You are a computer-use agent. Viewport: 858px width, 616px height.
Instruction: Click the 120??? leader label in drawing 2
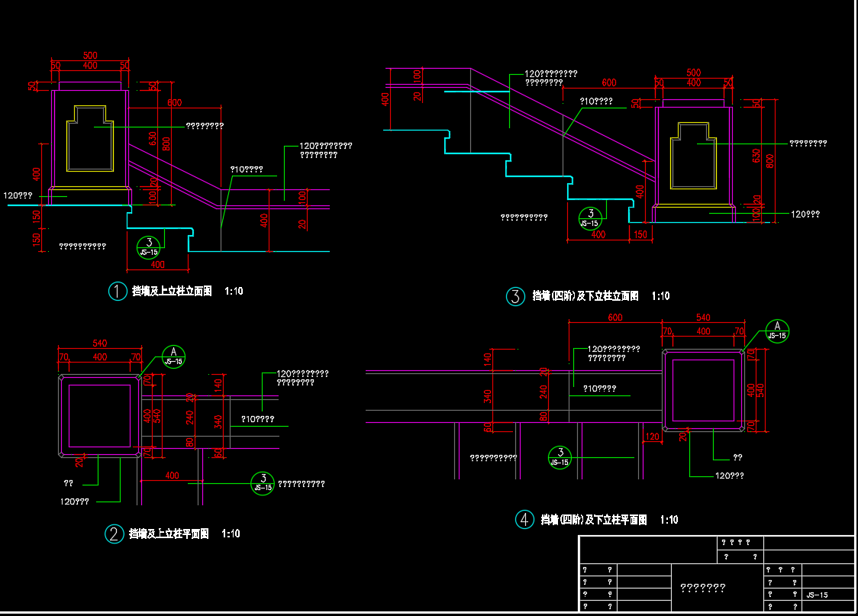tap(74, 502)
